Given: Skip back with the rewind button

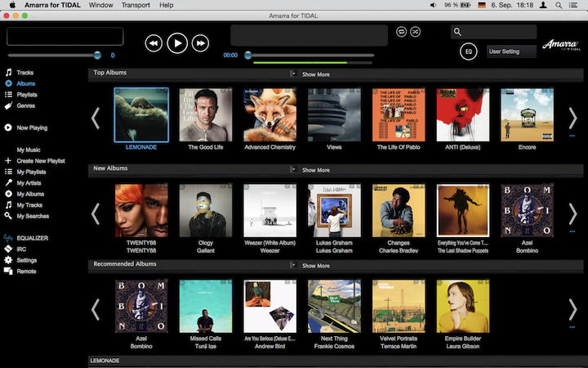Looking at the screenshot, I should [154, 43].
